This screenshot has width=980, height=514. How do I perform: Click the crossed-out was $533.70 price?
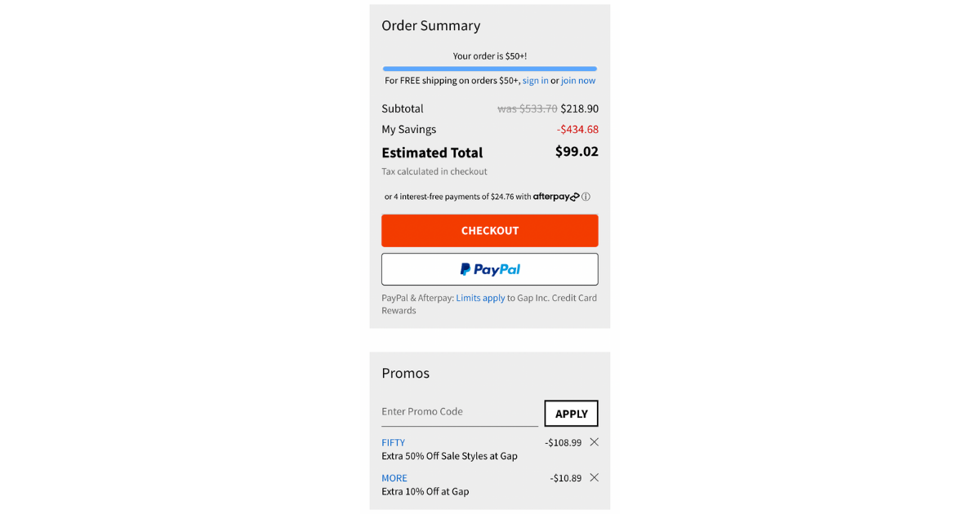(528, 109)
